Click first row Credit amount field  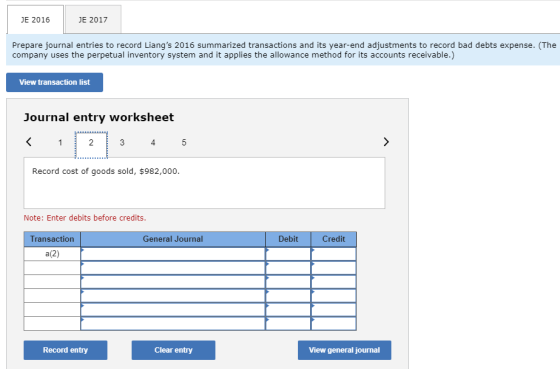(334, 254)
